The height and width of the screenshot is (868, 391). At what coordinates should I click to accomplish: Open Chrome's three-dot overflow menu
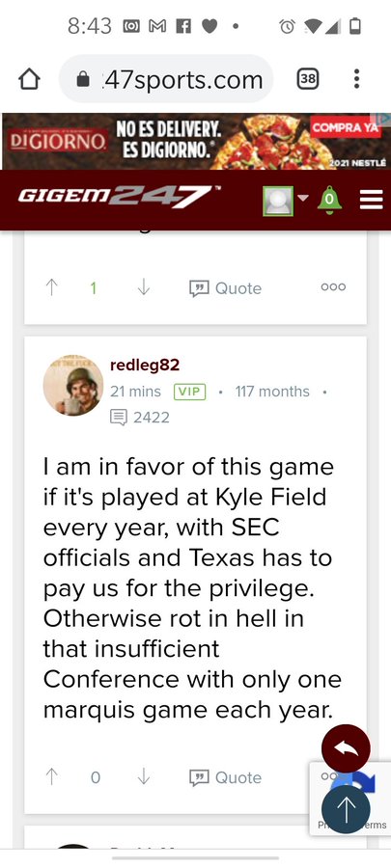point(356,79)
